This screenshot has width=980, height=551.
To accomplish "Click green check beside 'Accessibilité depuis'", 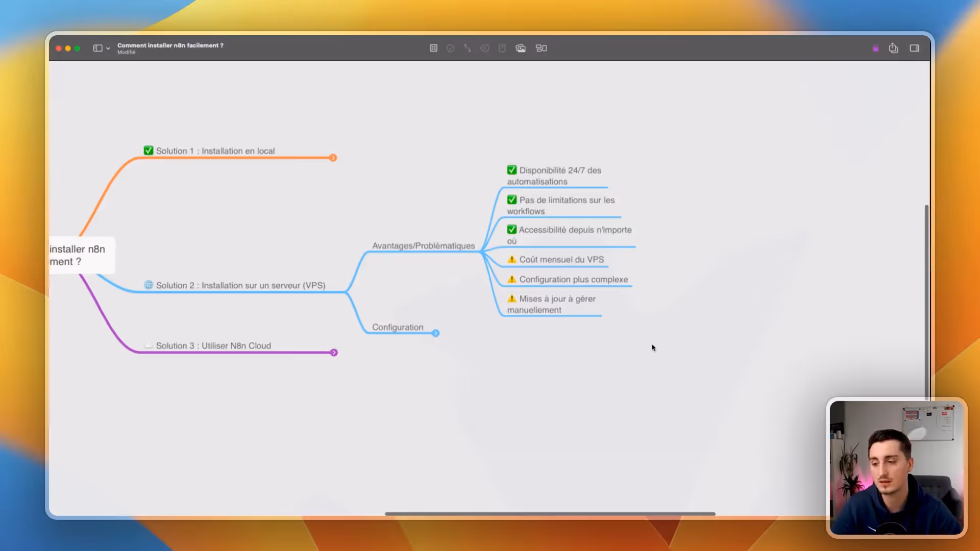I will [x=512, y=229].
